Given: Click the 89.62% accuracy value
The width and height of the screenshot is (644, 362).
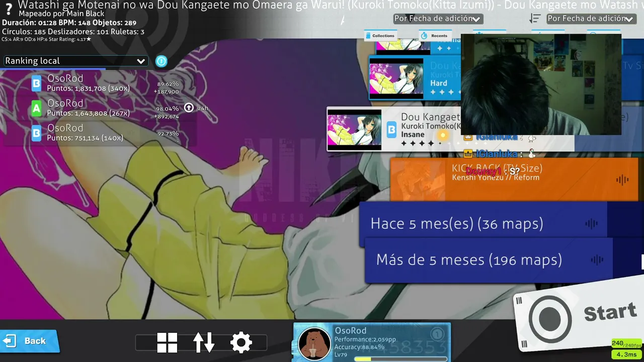Looking at the screenshot, I should pyautogui.click(x=168, y=84).
